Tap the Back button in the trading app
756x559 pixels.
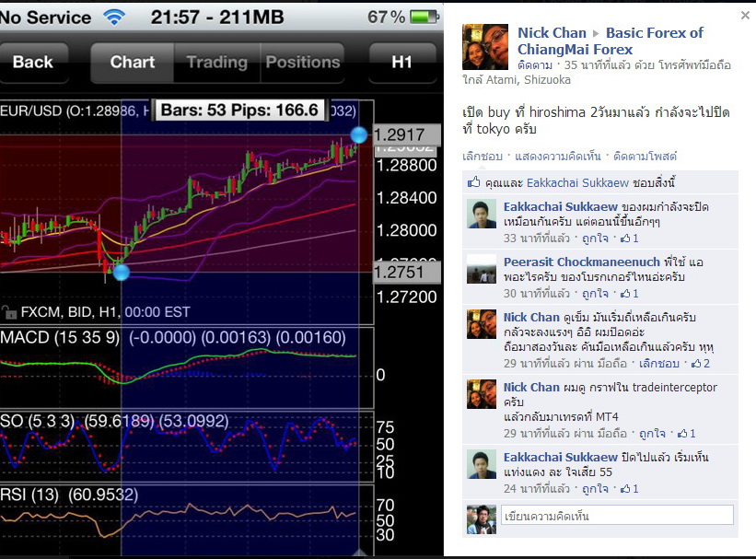click(33, 63)
